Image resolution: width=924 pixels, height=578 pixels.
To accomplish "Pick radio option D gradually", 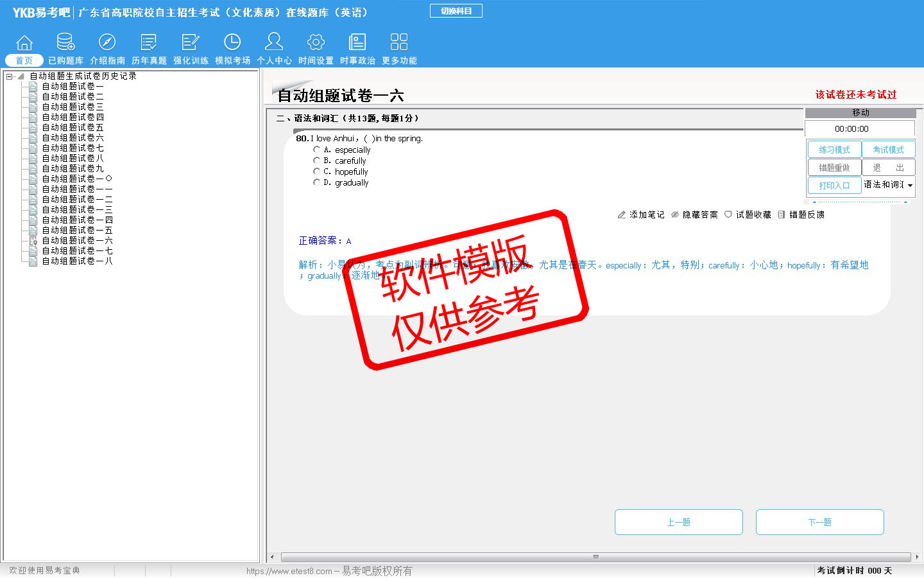I will [316, 182].
